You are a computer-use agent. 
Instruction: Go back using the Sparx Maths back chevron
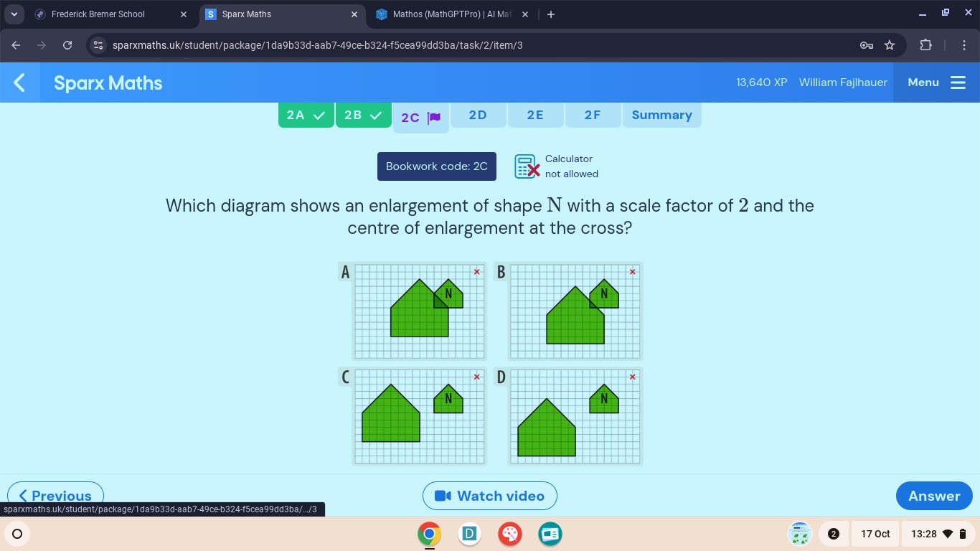click(19, 83)
